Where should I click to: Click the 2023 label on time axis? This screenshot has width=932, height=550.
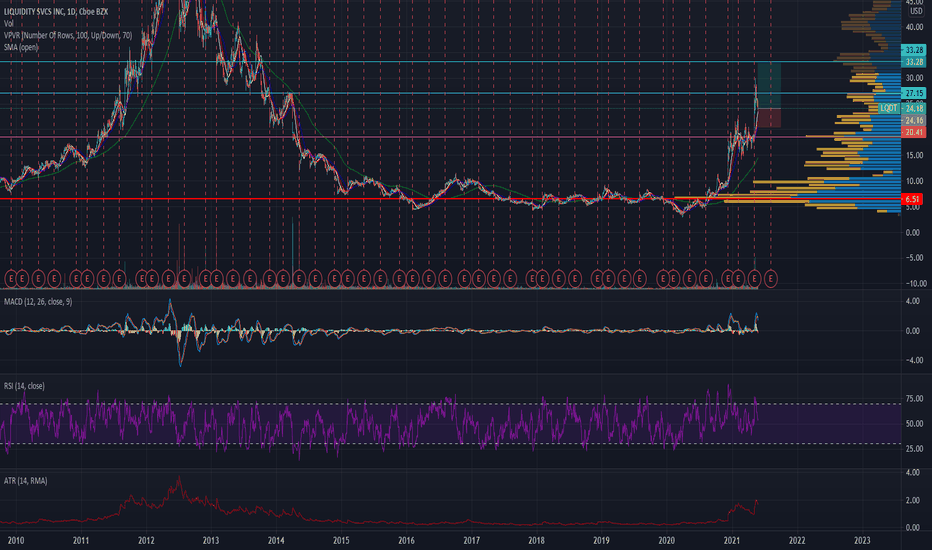tap(862, 541)
